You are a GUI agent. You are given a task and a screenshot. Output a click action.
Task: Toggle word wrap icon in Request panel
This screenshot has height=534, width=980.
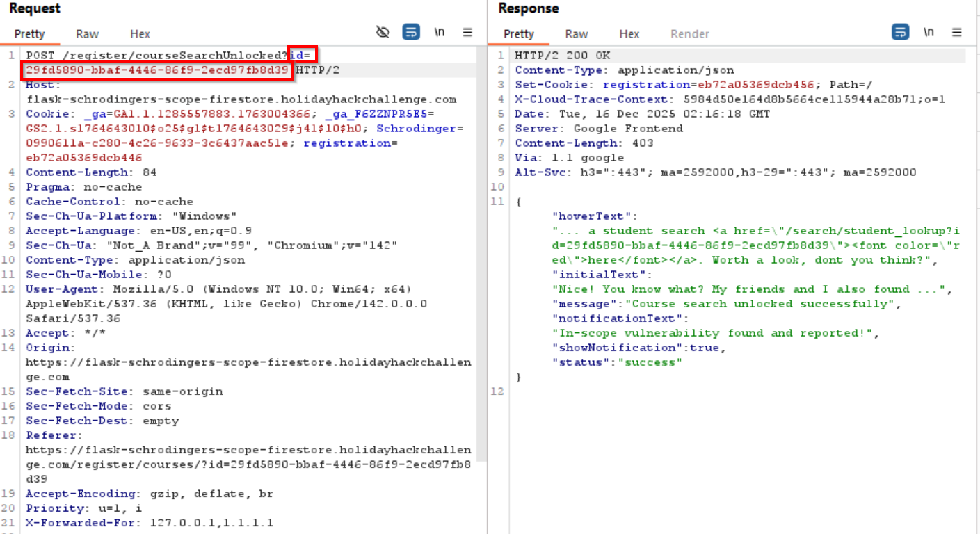(x=411, y=32)
